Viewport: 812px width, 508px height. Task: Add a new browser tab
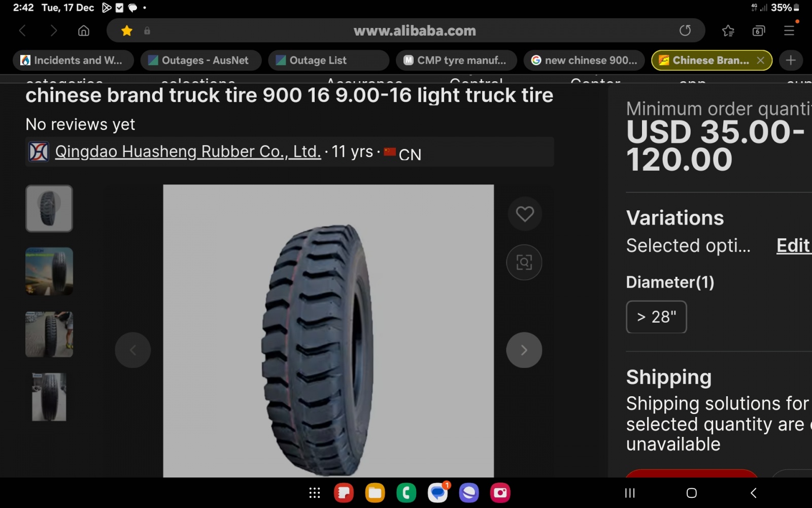tap(791, 60)
